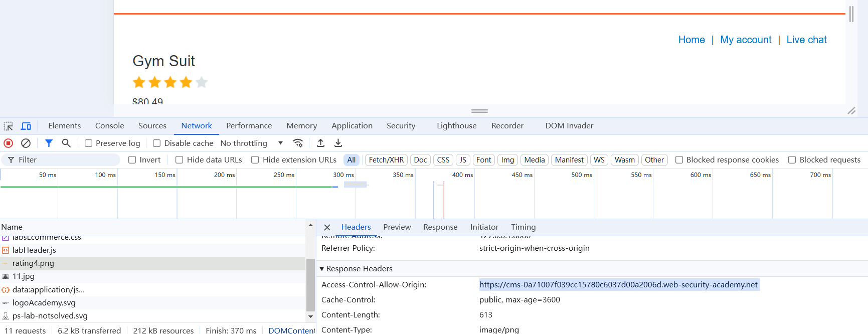
Task: Open the Timing tab
Action: (x=523, y=227)
